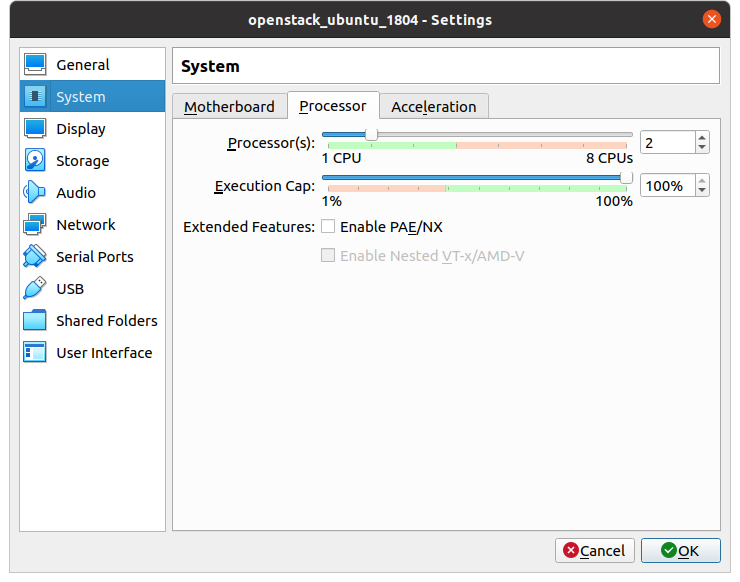Viewport: 740px width, 582px height.
Task: Open the Audio speaker icon
Action: [35, 193]
